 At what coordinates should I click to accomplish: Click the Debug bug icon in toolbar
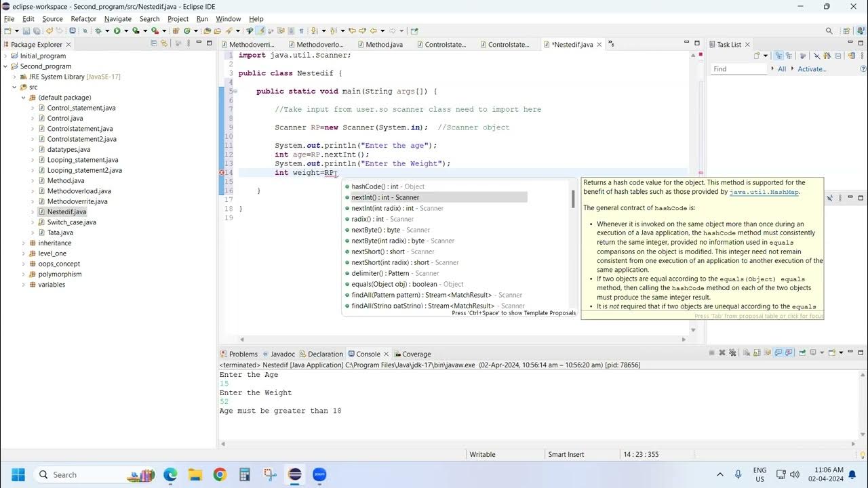98,30
